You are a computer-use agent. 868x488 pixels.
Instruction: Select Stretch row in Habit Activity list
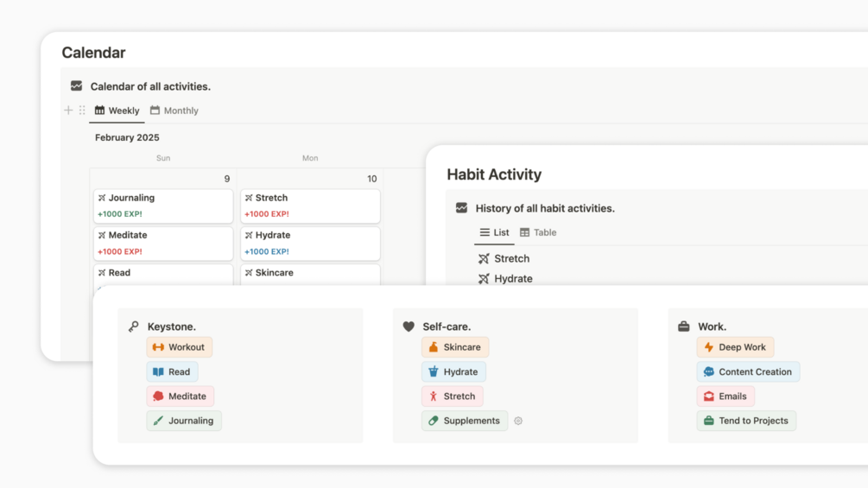tap(504, 258)
